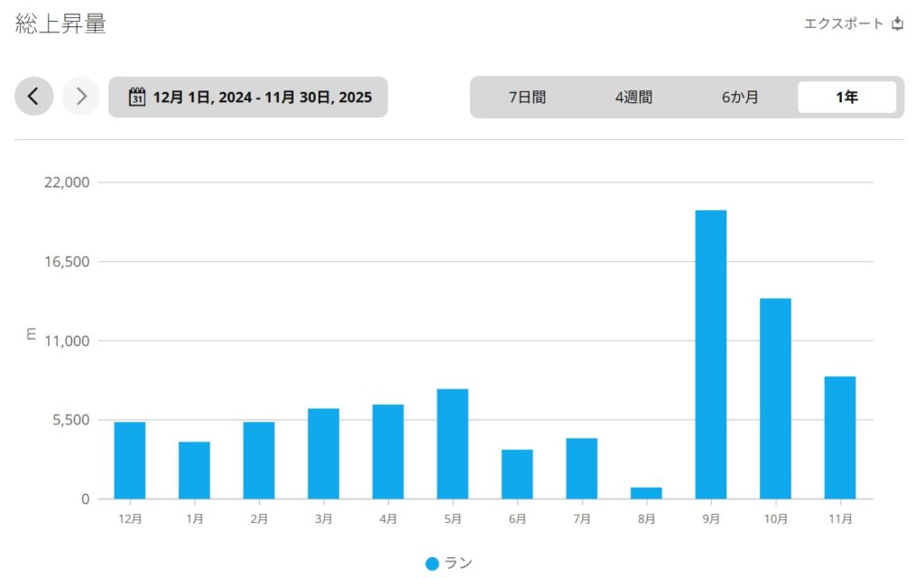Select the 1年 range tab
The image size is (924, 578).
[x=846, y=98]
